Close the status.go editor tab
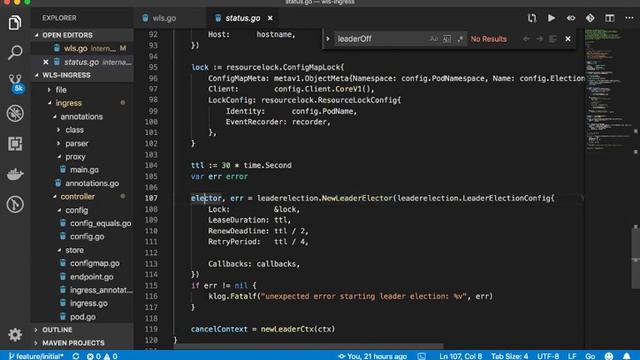 click(270, 18)
